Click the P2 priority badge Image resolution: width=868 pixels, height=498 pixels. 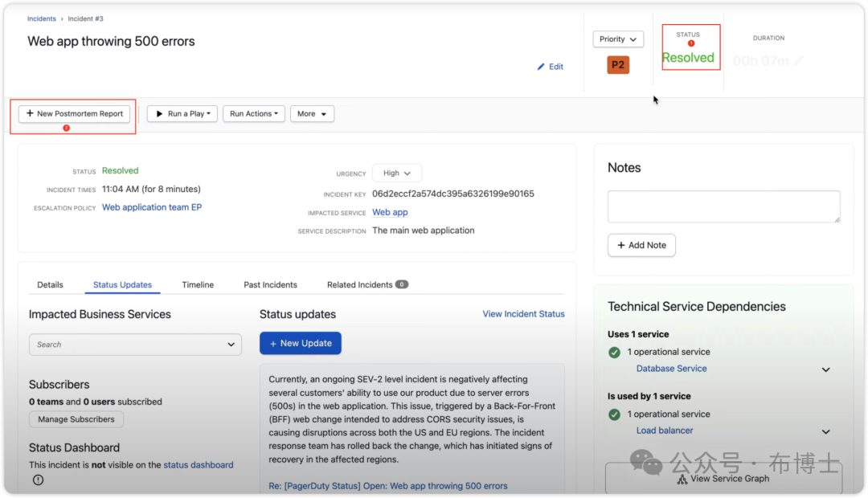click(618, 65)
